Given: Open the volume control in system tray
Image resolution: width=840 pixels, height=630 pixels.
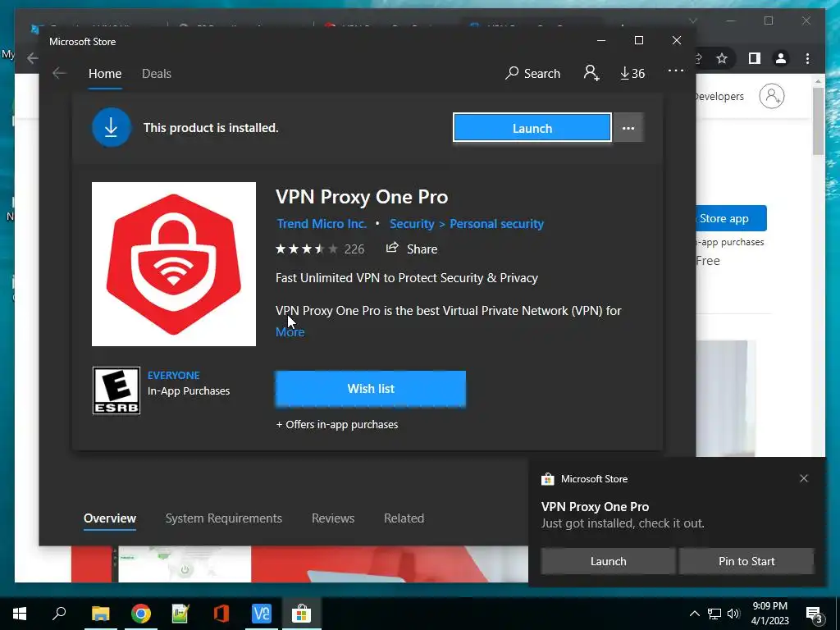Looking at the screenshot, I should pyautogui.click(x=733, y=614).
